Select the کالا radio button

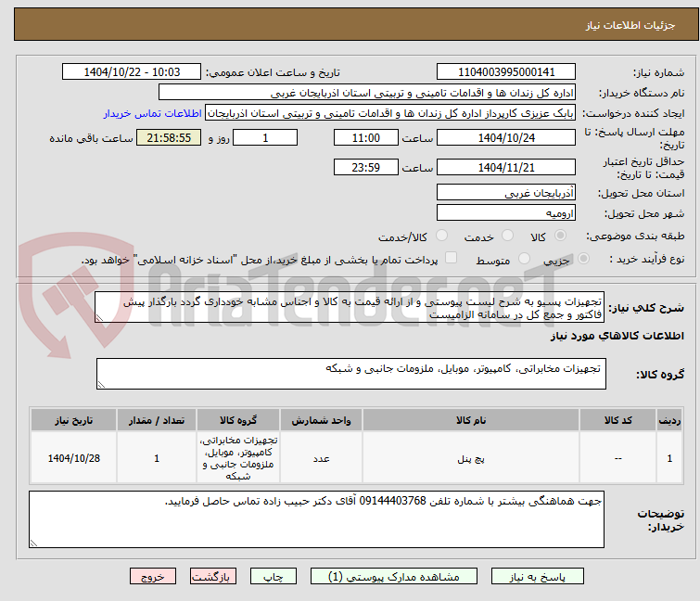point(560,236)
